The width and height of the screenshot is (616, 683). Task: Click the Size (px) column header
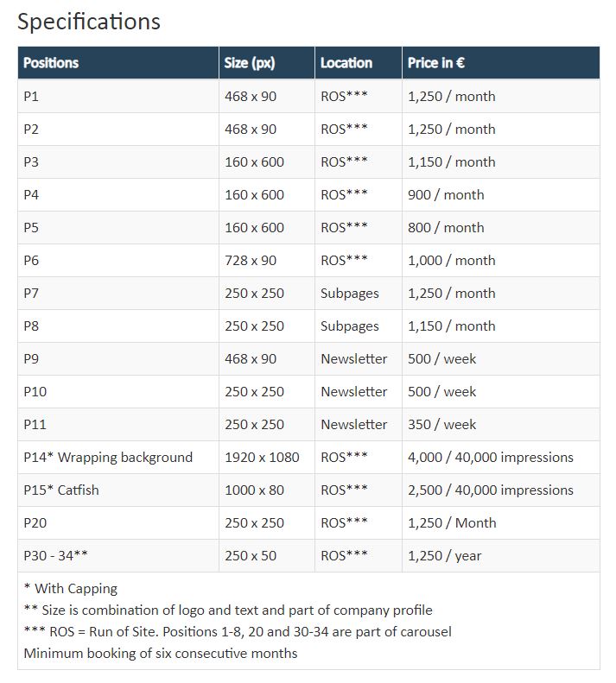tap(250, 63)
